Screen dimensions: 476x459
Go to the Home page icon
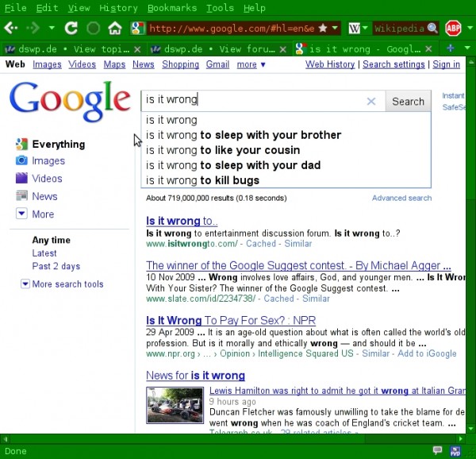115,29
